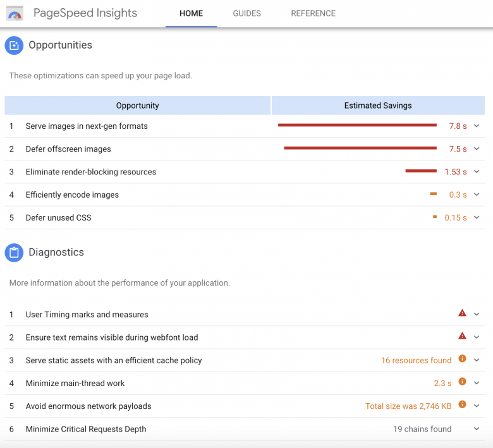Viewport: 493px width, 448px height.
Task: Click the 0.15 s value
Action: tap(456, 217)
